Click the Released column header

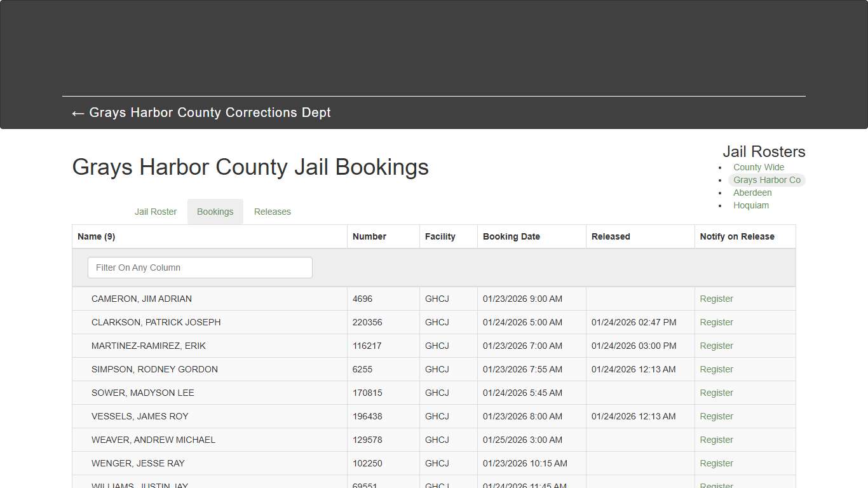point(610,236)
